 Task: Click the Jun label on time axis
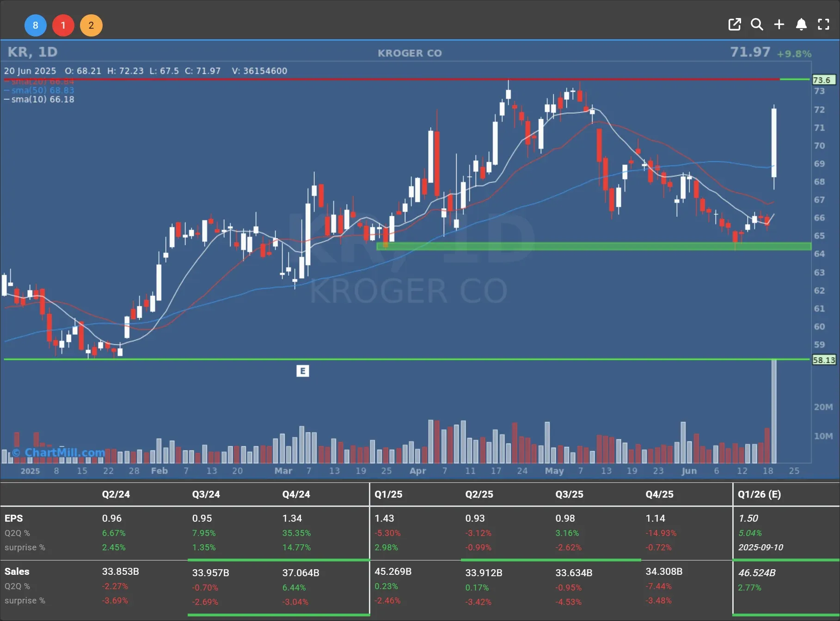tap(689, 470)
